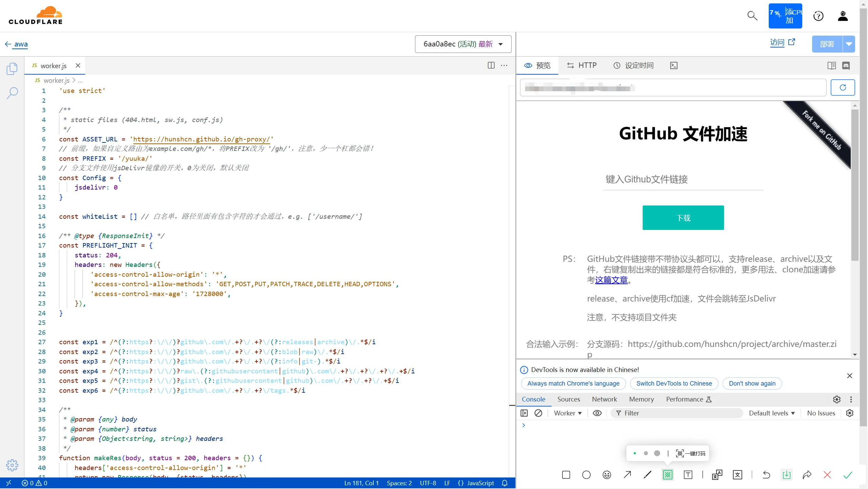Select the rectangle annotation tool
Viewport: 868px width, 489px height.
[566, 475]
